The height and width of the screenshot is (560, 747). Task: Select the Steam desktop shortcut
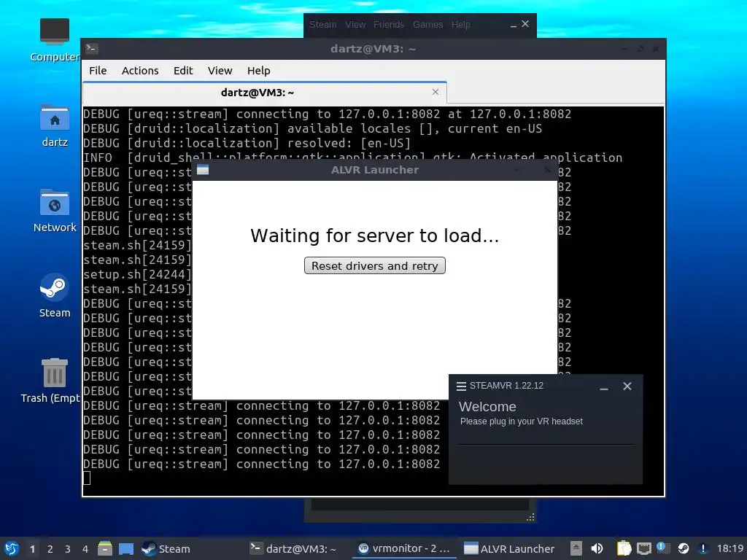point(54,296)
